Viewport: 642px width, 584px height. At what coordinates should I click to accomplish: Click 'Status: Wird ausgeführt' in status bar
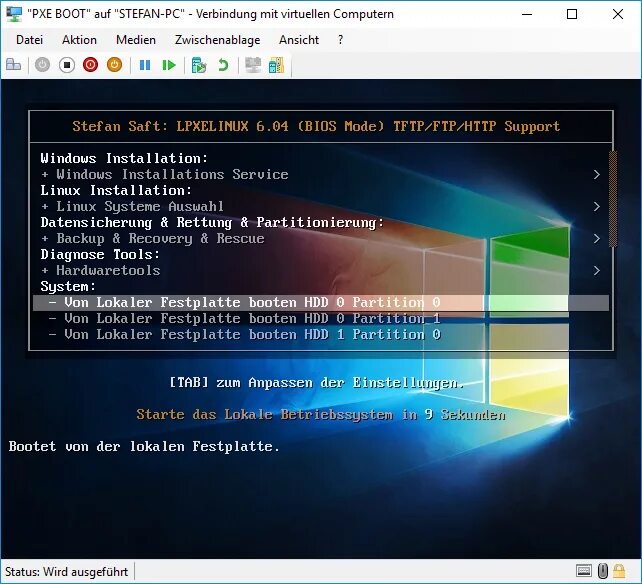66,571
